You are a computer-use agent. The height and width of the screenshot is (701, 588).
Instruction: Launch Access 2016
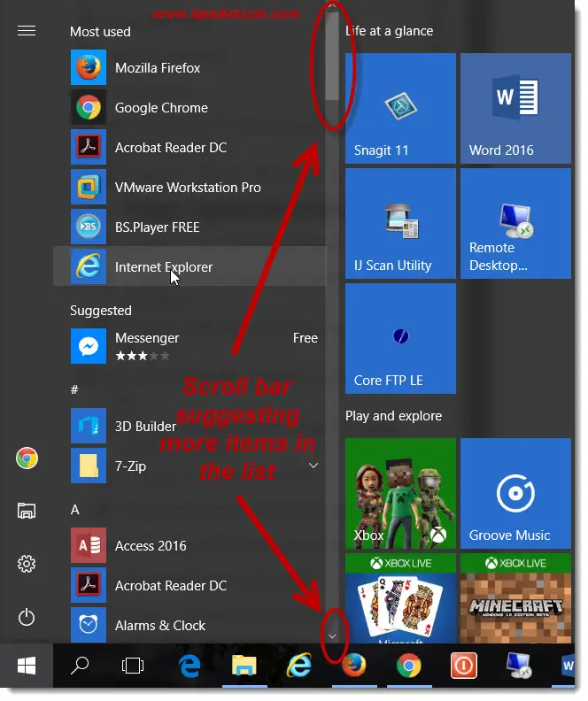coord(190,546)
